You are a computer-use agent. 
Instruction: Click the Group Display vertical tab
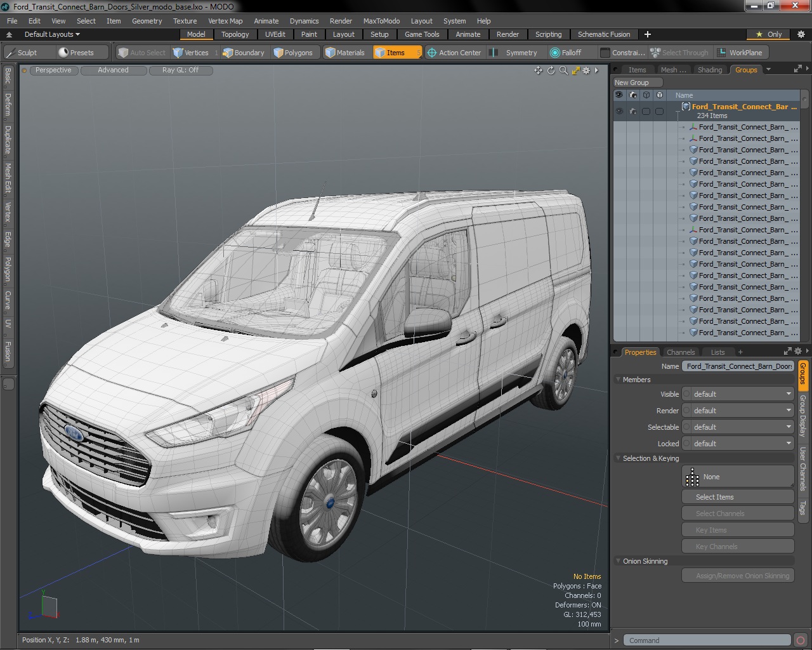coord(802,416)
